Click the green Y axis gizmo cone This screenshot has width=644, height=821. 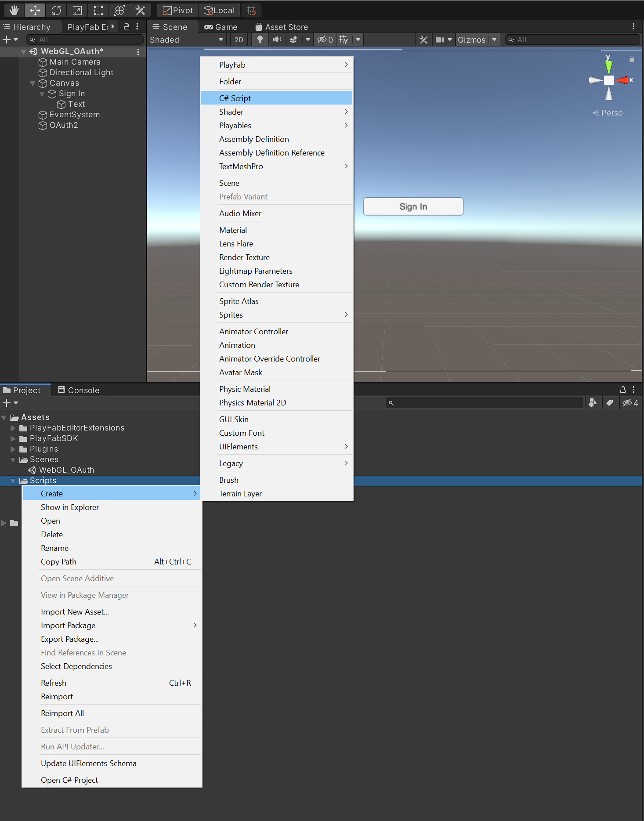click(608, 66)
